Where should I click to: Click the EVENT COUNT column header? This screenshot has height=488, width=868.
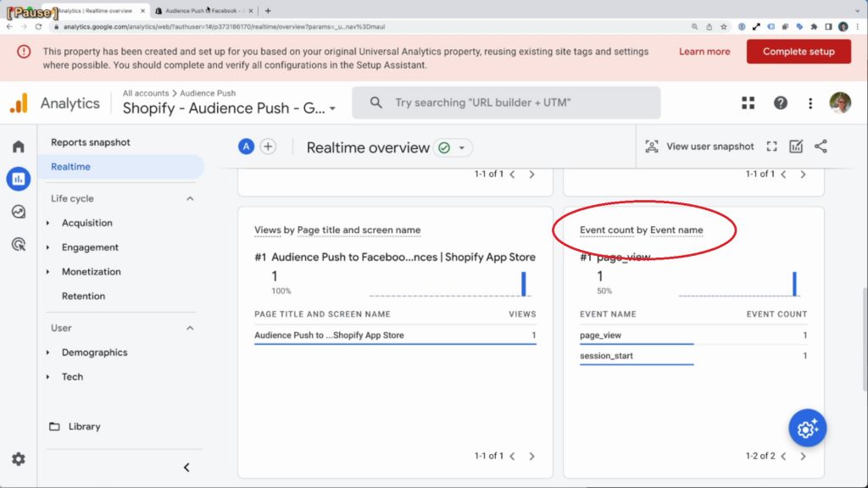pyautogui.click(x=776, y=313)
